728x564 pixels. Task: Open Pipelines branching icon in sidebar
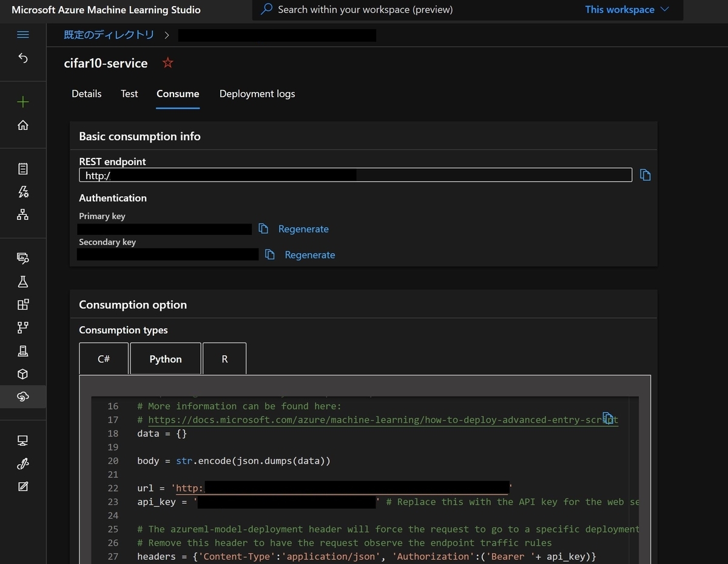click(22, 328)
